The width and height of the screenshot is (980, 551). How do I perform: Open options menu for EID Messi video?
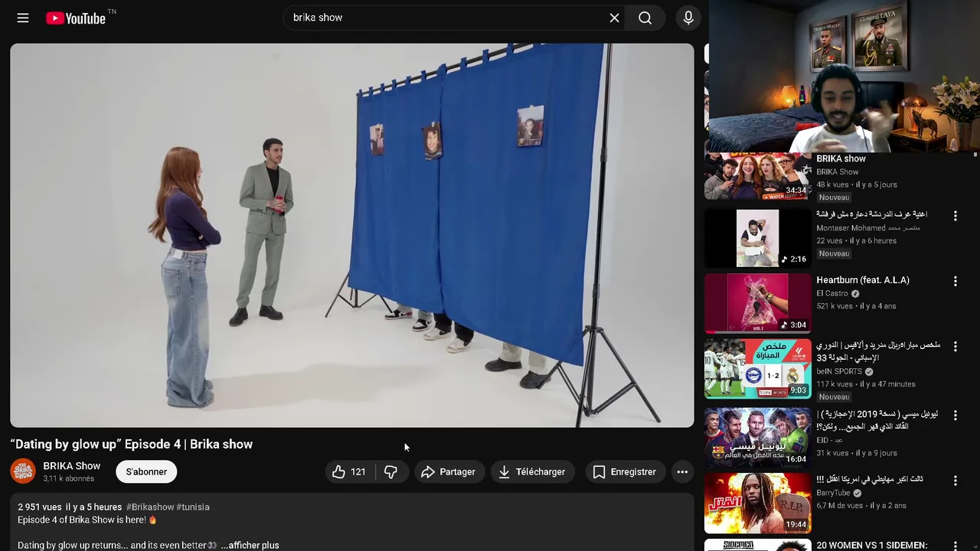(x=955, y=416)
